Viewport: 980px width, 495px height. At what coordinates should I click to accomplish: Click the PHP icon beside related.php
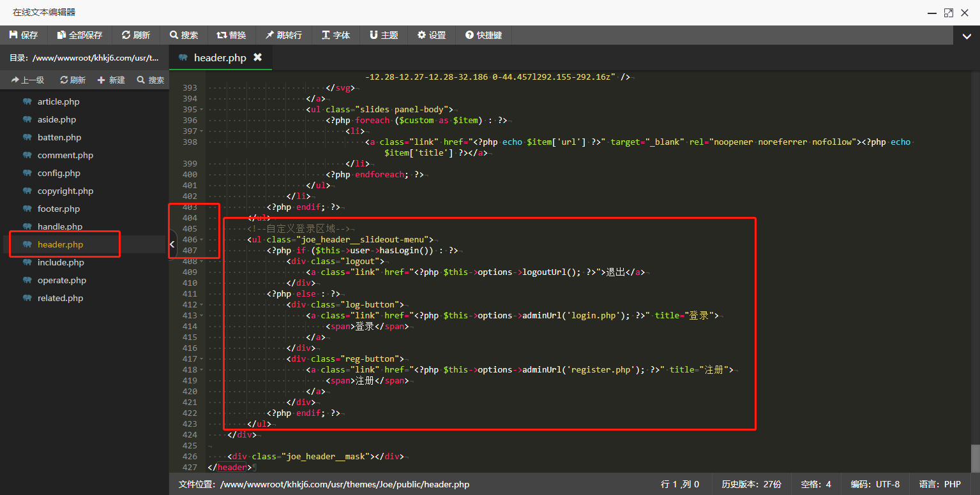[x=27, y=298]
